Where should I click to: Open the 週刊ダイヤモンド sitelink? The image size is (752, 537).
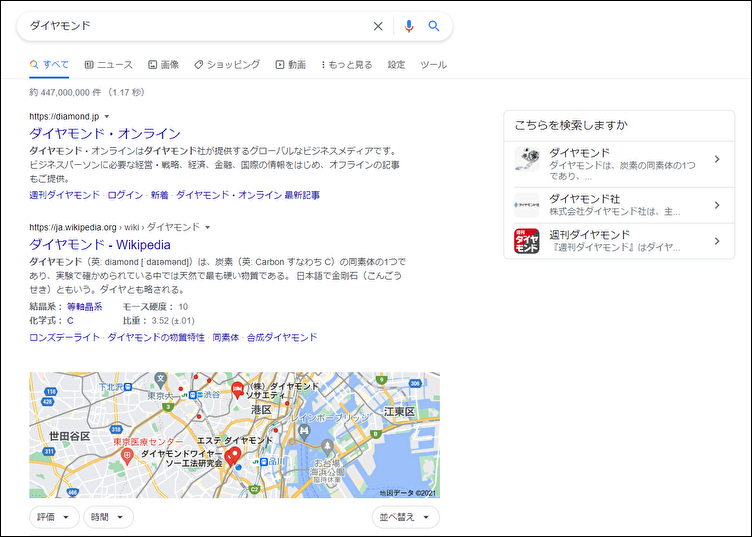tap(64, 195)
